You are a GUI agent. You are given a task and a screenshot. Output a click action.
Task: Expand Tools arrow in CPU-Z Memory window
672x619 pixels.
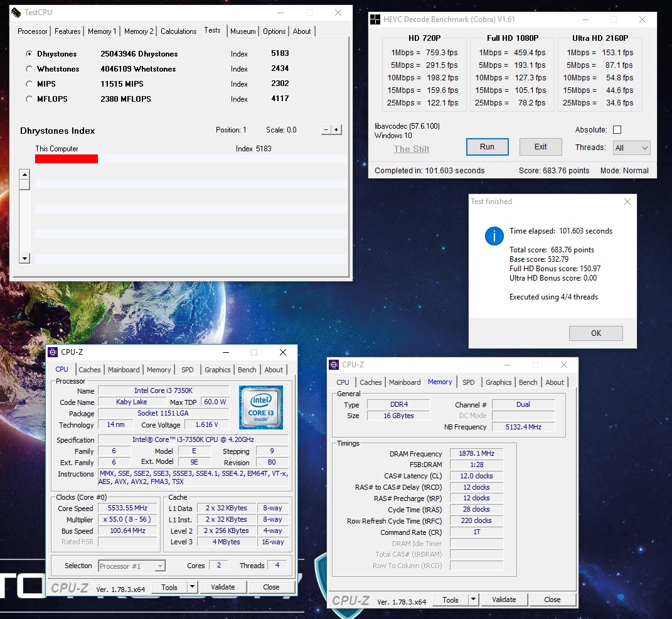point(474,600)
